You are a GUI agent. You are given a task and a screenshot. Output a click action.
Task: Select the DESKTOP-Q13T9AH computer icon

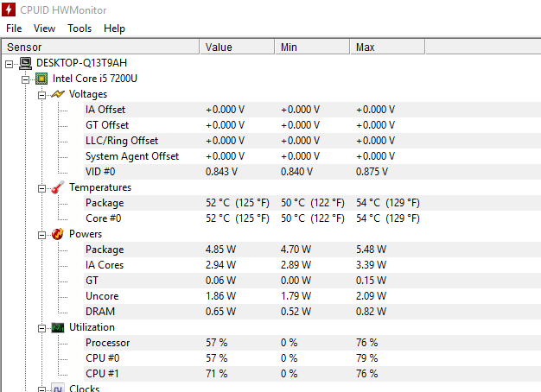tap(25, 63)
